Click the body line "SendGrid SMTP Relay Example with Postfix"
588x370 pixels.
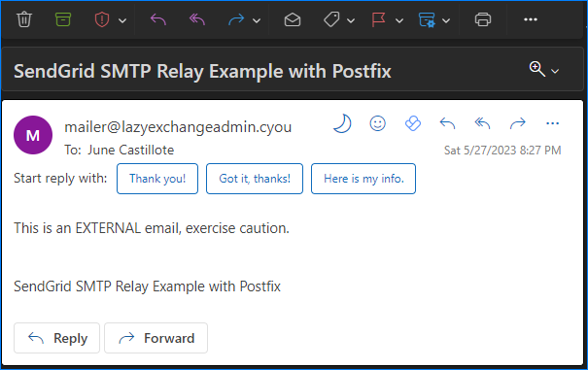point(148,286)
